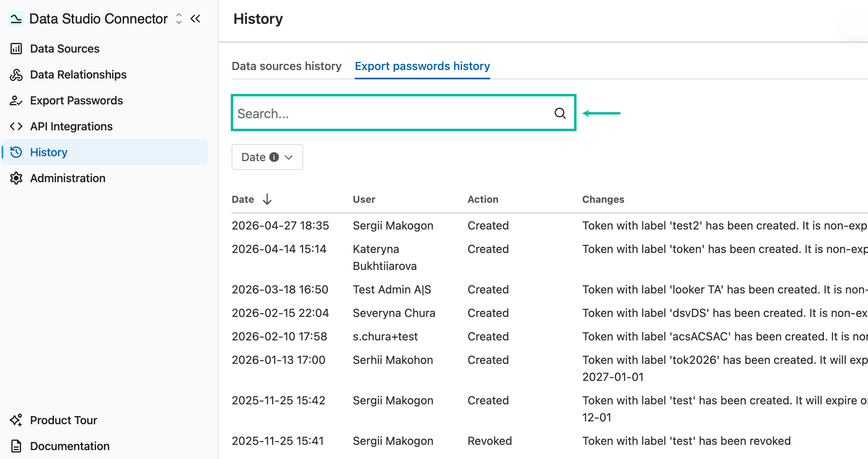Click the History clock icon
This screenshot has width=868, height=459.
coord(16,152)
